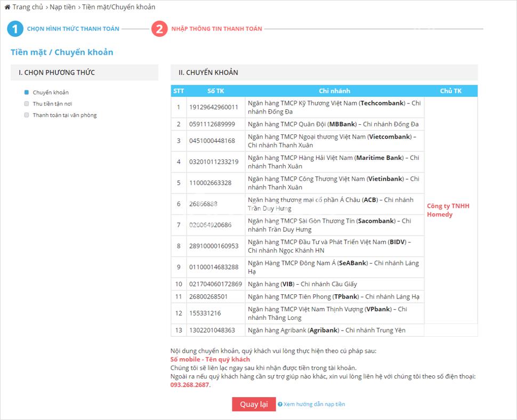Select Thanh toán tại văn phòng option
517x420 pixels.
coord(27,115)
